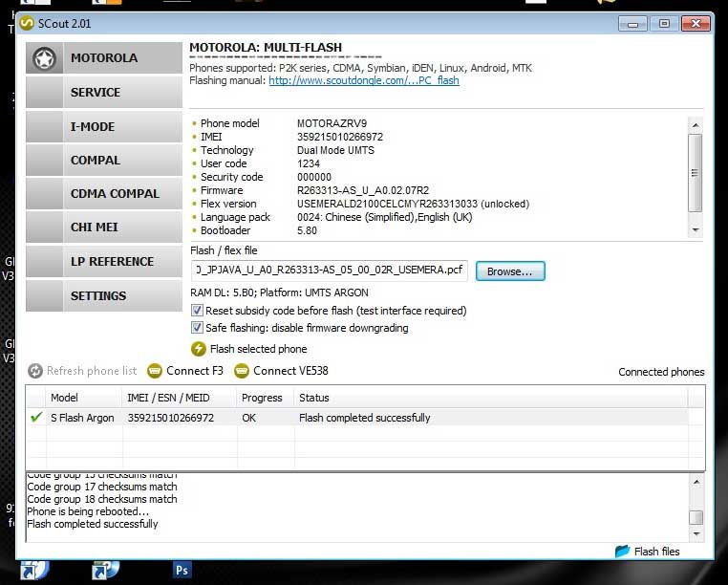Maximize the SCout 2.01 window
728x585 pixels.
(x=664, y=24)
